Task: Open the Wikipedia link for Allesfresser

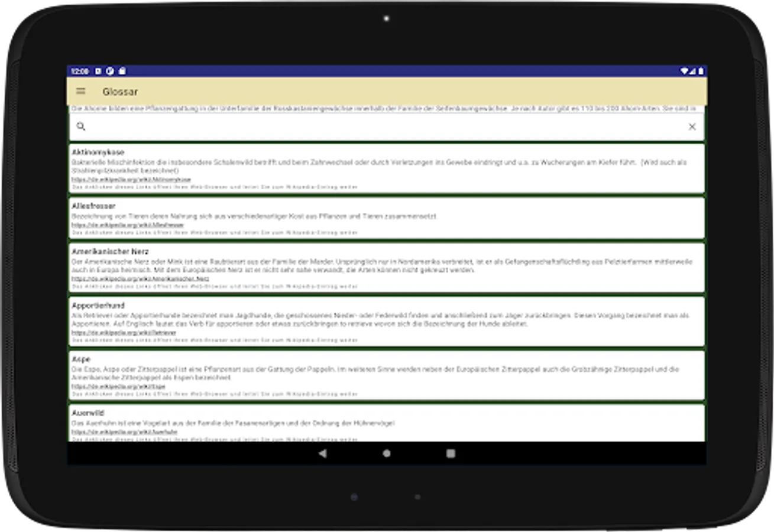Action: (x=128, y=225)
